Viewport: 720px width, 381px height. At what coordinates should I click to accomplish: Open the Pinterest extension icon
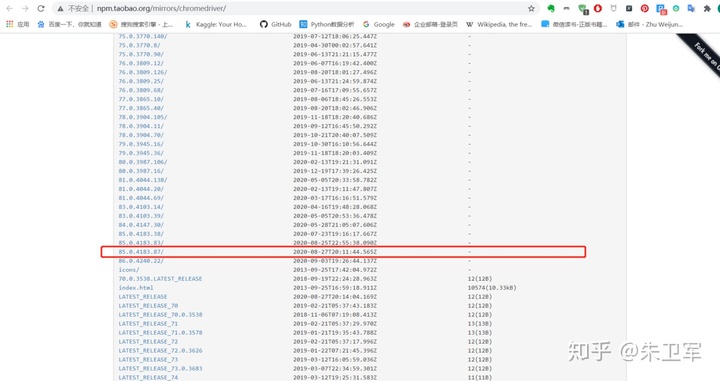[x=645, y=8]
